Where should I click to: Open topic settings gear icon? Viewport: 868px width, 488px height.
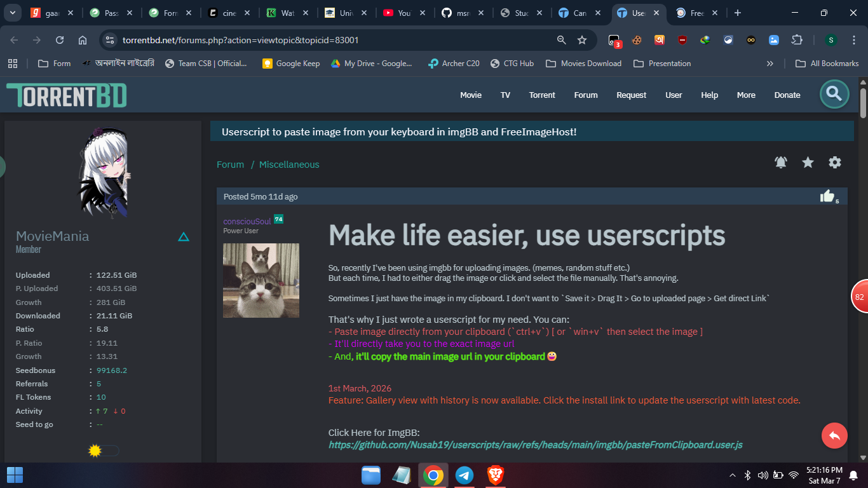tap(835, 163)
